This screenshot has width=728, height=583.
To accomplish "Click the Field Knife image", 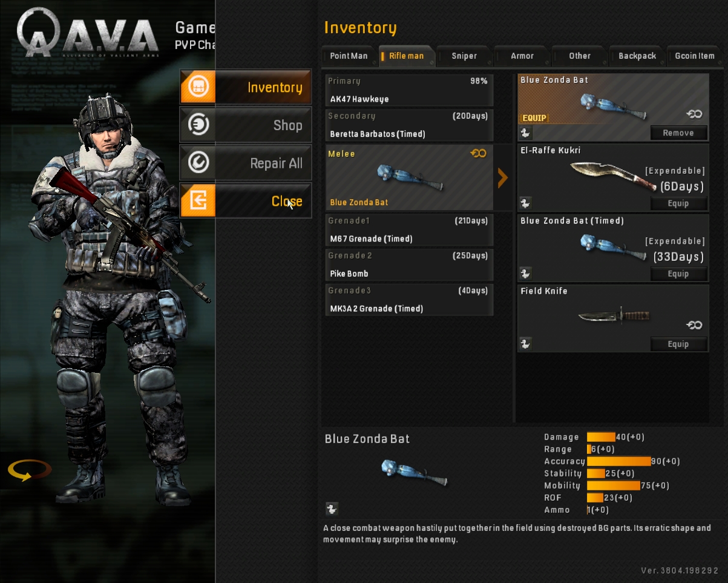I will tap(613, 315).
